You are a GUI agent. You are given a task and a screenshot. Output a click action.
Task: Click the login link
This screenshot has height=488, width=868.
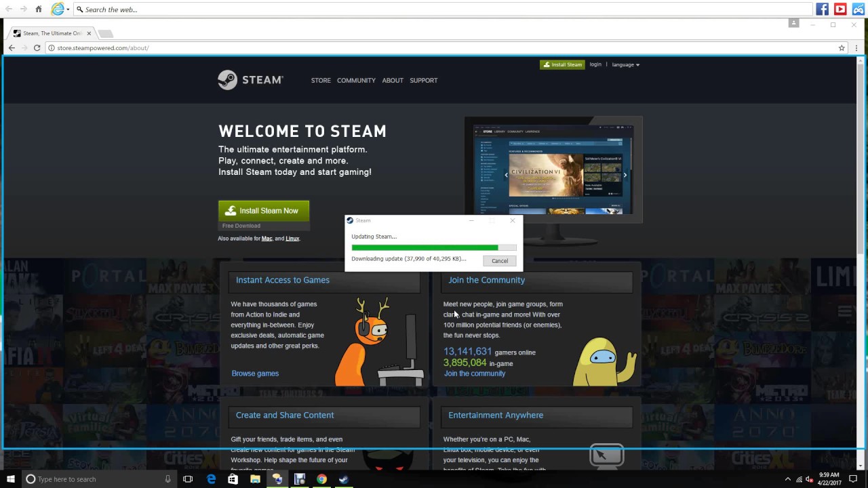(595, 64)
